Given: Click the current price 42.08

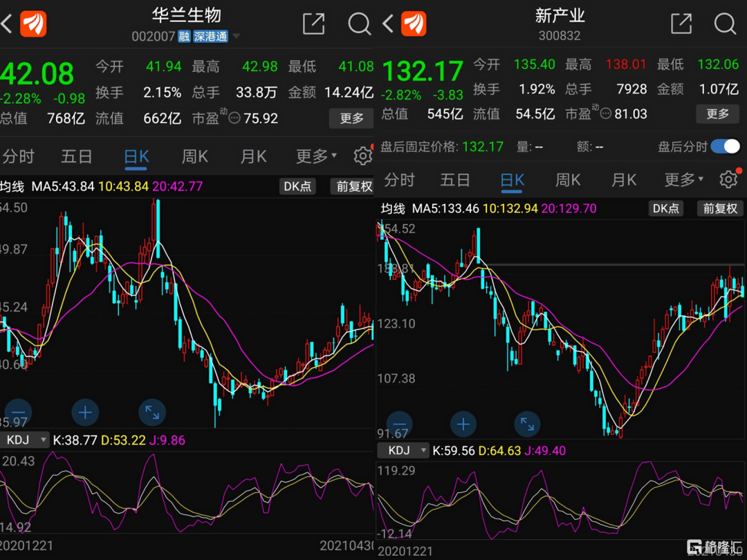Looking at the screenshot, I should [37, 74].
